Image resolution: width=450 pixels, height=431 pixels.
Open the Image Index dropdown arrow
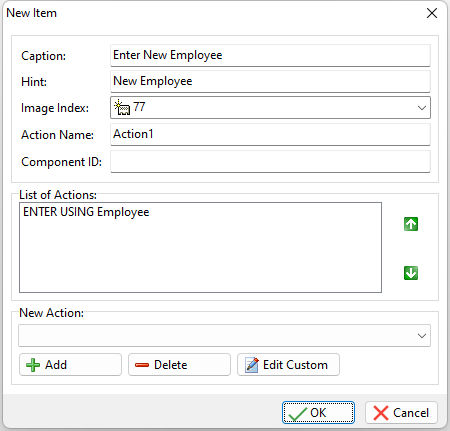click(x=422, y=108)
